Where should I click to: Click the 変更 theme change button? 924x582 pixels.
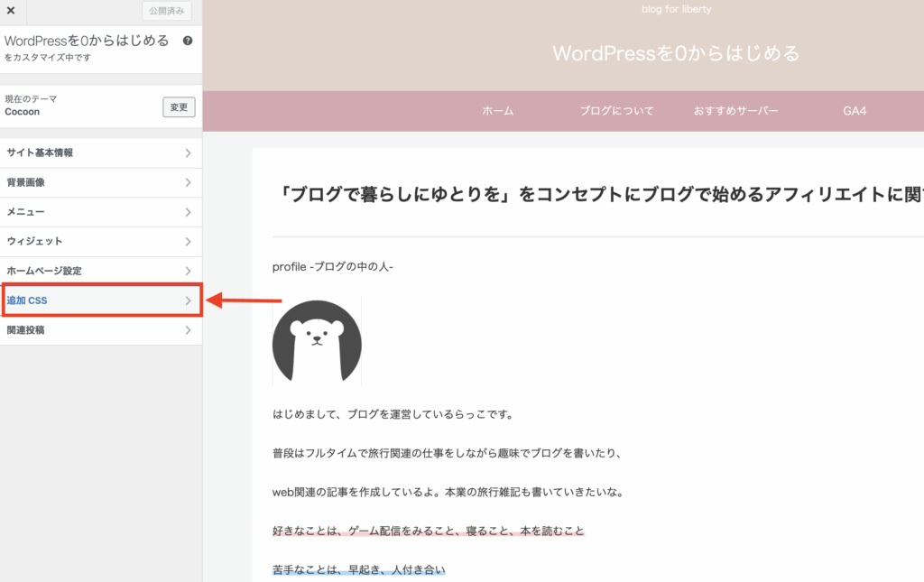coord(180,107)
